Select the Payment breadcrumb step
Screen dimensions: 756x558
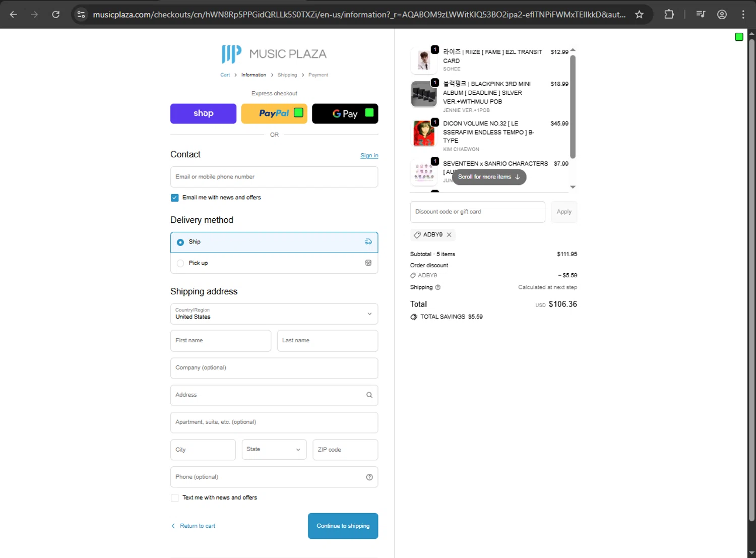pos(318,75)
